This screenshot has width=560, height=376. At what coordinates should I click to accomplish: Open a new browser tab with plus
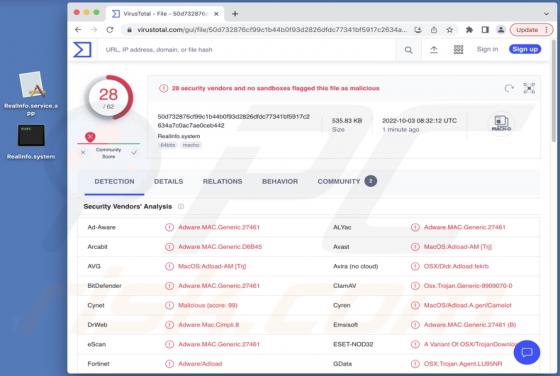click(235, 14)
